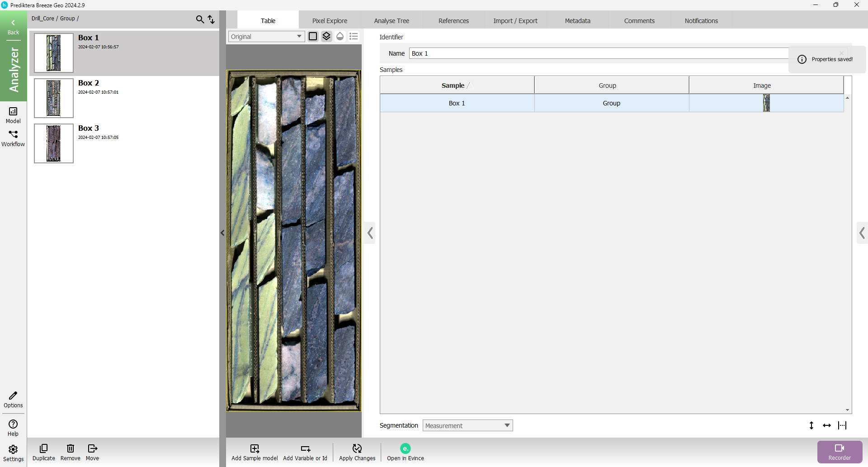Toggle the square frame overlay button
The width and height of the screenshot is (868, 467).
tap(313, 36)
